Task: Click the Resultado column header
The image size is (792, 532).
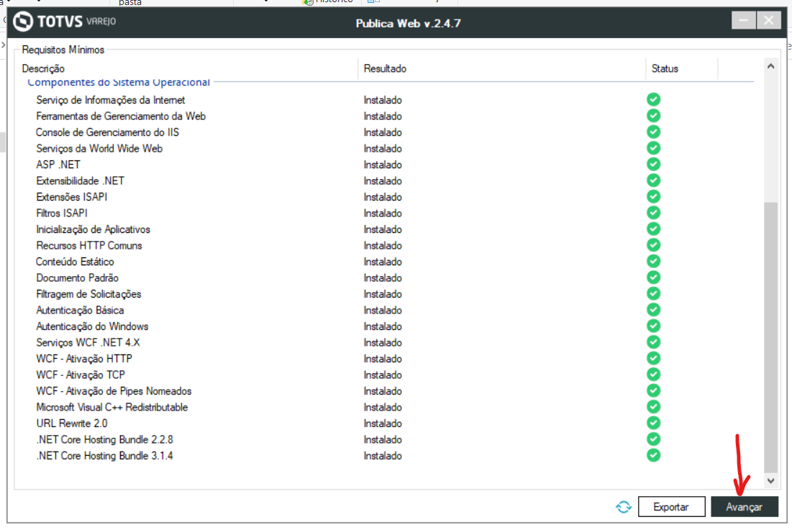Action: click(385, 68)
